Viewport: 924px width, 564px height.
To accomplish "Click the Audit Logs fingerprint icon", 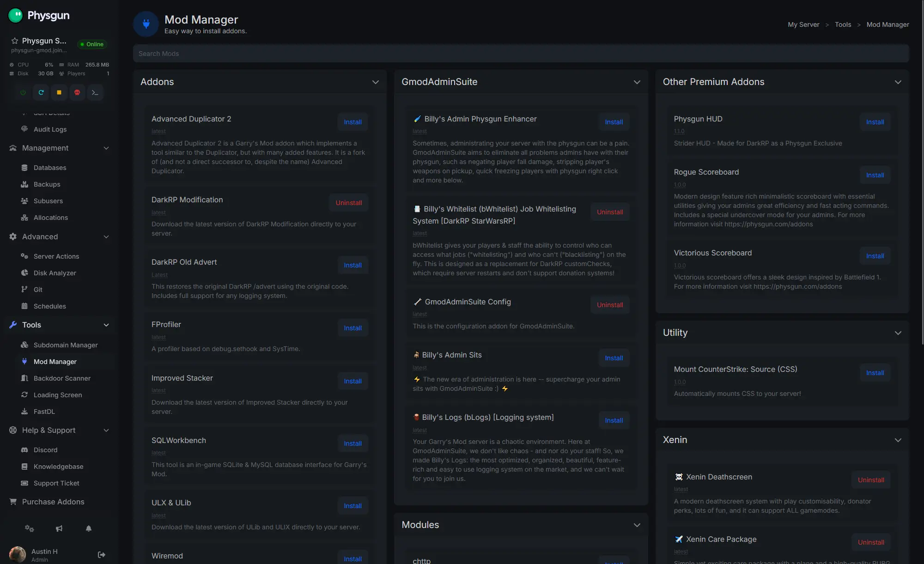I will tap(24, 129).
